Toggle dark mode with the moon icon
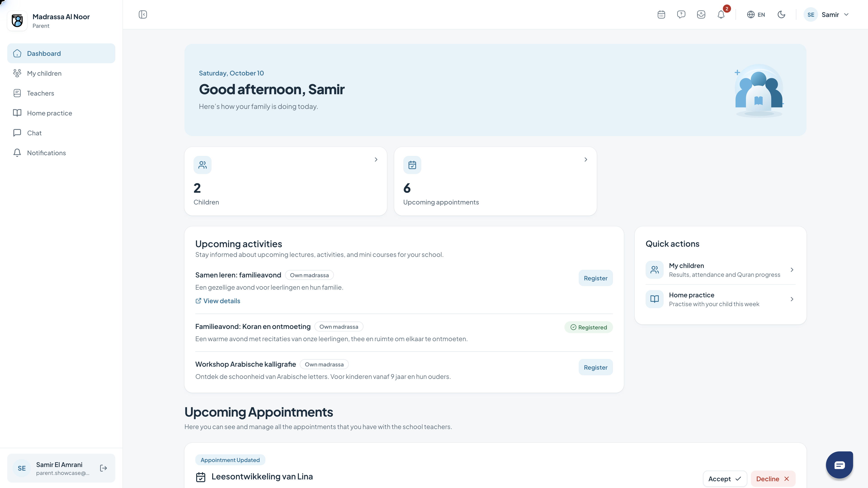 (781, 14)
